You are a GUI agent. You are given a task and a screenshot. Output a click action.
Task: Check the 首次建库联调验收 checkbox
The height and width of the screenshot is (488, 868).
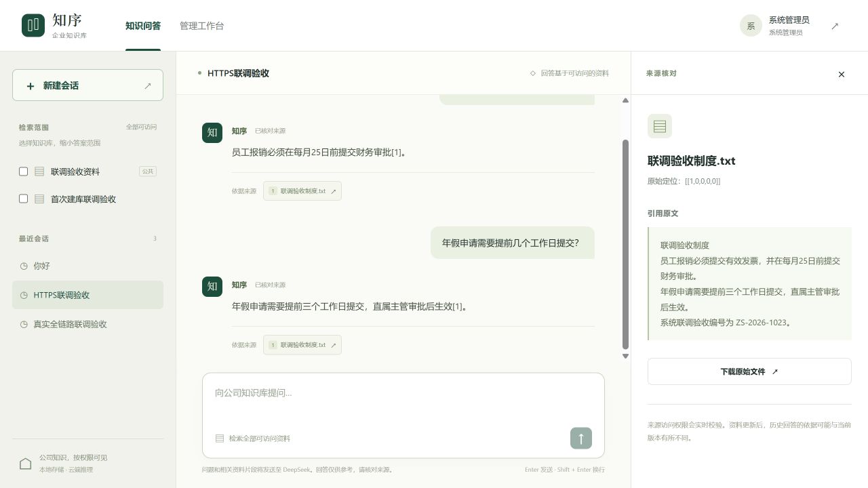tap(23, 199)
